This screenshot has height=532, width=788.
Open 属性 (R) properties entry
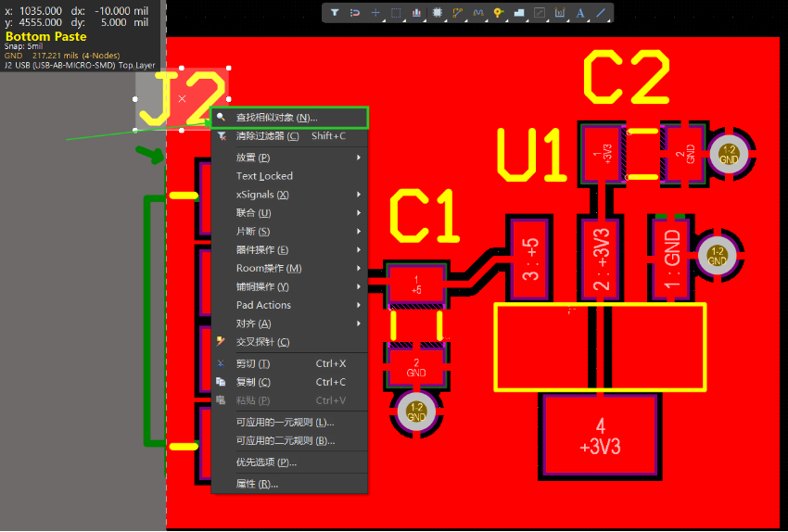[x=257, y=484]
